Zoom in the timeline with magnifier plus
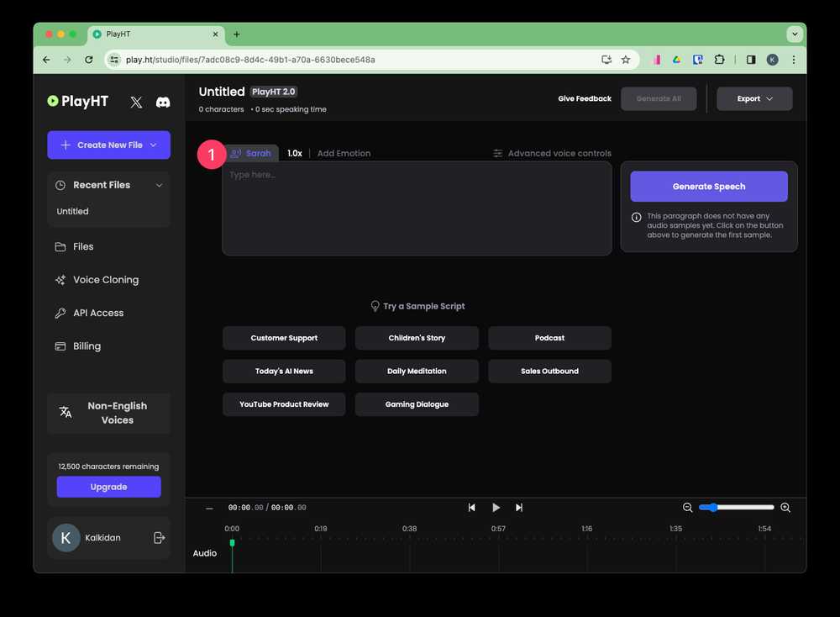The width and height of the screenshot is (840, 617). coord(785,507)
